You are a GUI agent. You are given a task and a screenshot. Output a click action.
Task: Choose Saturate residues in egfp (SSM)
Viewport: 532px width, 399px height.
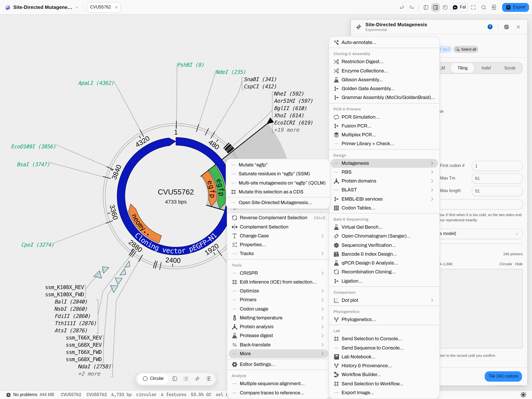278,174
